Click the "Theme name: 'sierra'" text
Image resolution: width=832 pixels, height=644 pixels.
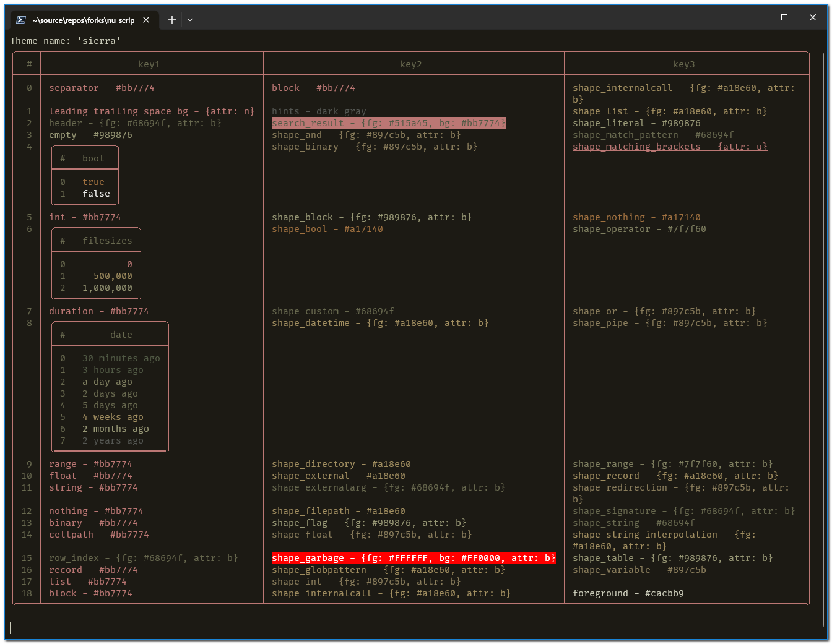click(65, 41)
